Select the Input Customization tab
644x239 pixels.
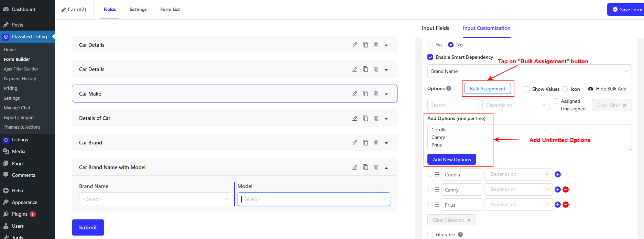coord(487,28)
